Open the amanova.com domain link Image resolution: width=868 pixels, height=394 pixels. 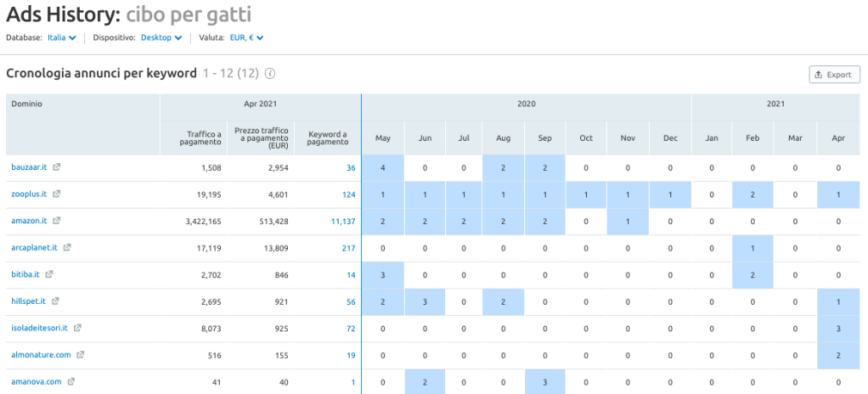[37, 381]
